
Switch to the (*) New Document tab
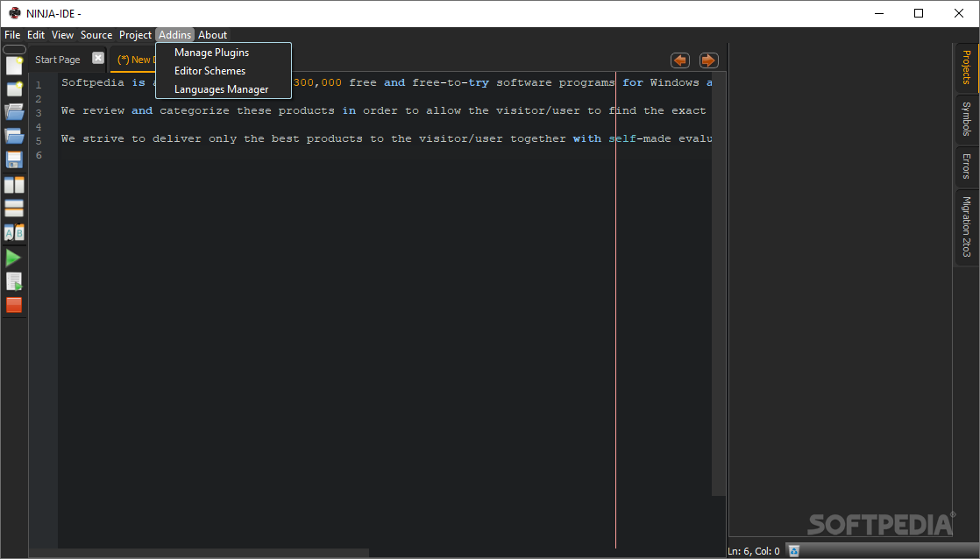point(135,60)
